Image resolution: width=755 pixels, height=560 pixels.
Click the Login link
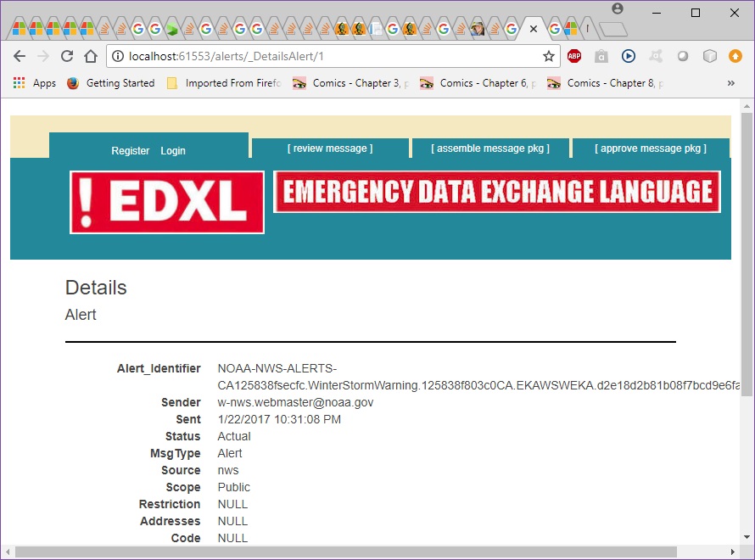click(173, 151)
